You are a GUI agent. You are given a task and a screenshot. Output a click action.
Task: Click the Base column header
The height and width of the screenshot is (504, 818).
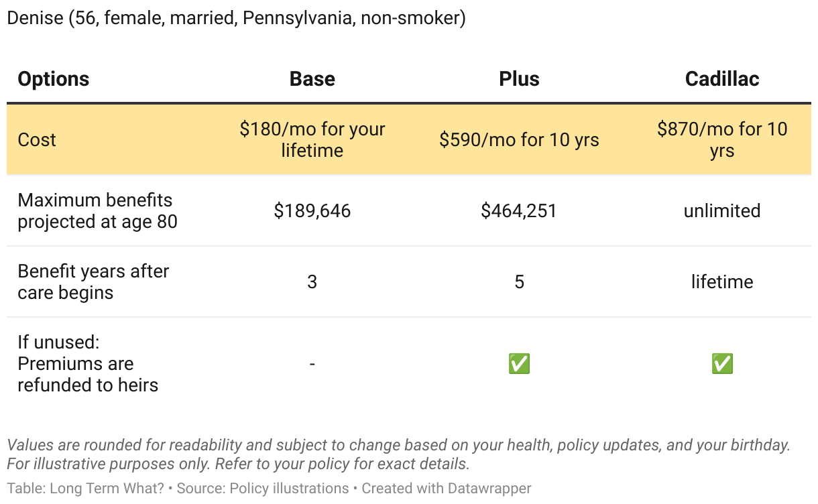(312, 79)
